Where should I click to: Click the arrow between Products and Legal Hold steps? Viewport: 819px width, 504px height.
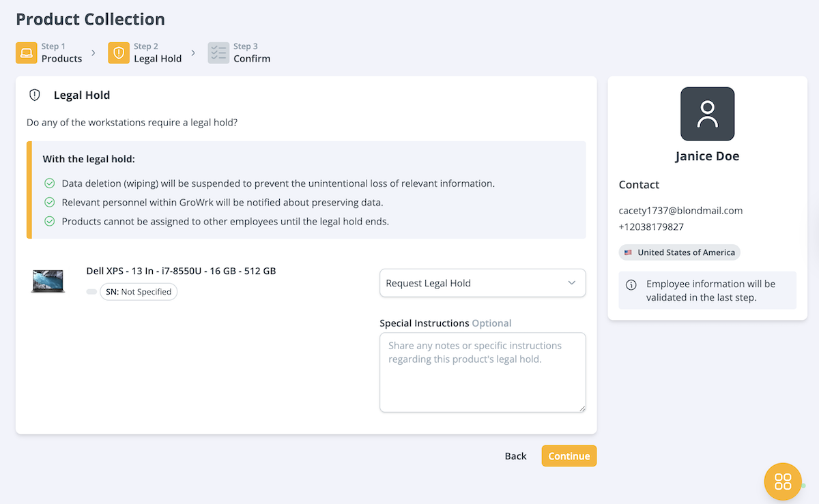(94, 53)
